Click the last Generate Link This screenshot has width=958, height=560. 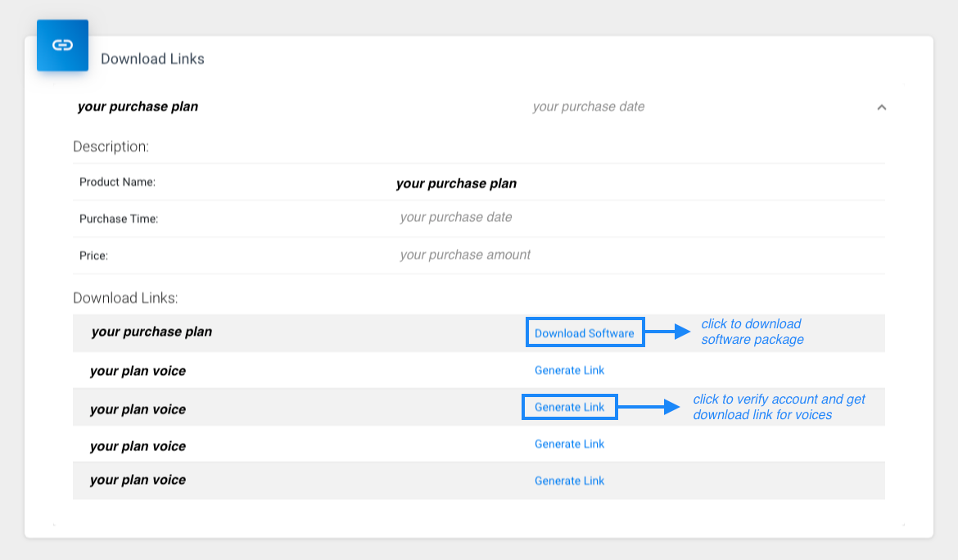[569, 481]
